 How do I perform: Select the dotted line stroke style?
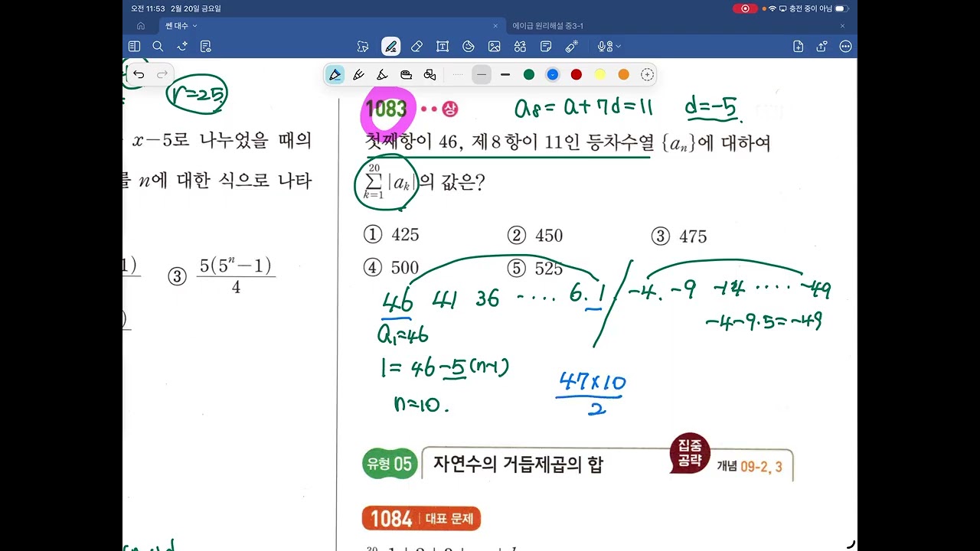(458, 74)
